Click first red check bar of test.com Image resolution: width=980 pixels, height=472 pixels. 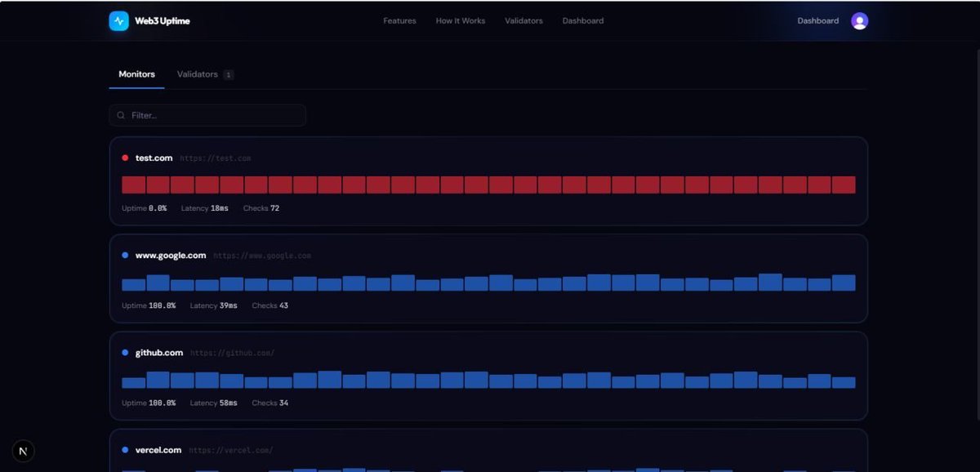pos(134,185)
